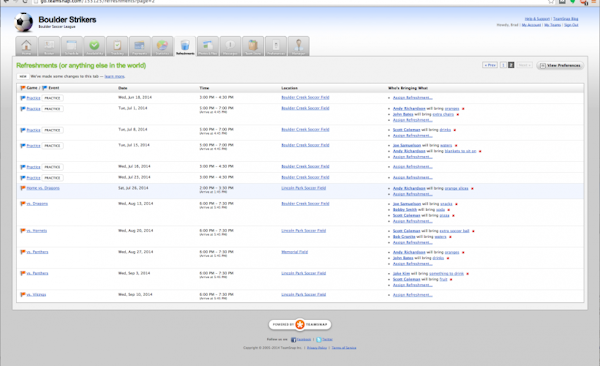This screenshot has width=600, height=366.
Task: Open the Manager person icon tab
Action: pyautogui.click(x=298, y=46)
